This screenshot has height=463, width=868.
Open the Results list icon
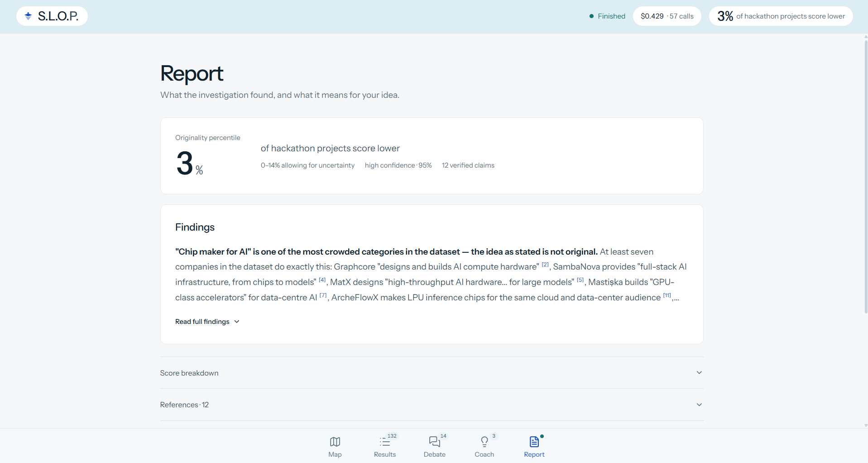tap(384, 441)
